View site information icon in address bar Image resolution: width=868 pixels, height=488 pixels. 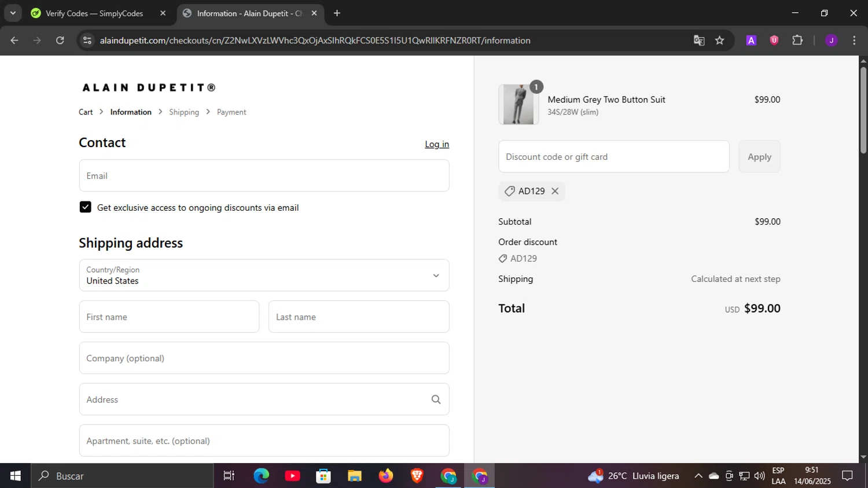(x=87, y=41)
